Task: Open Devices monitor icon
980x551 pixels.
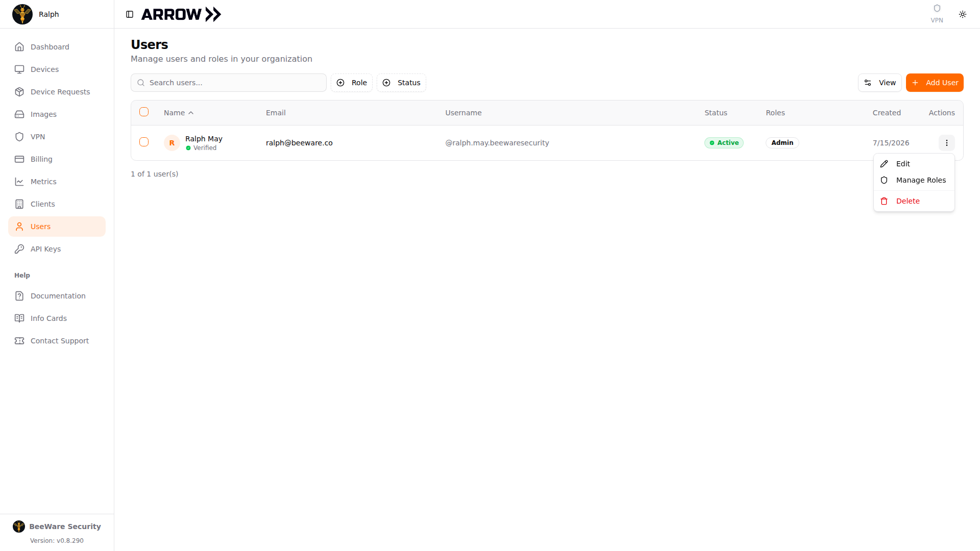Action: click(19, 69)
